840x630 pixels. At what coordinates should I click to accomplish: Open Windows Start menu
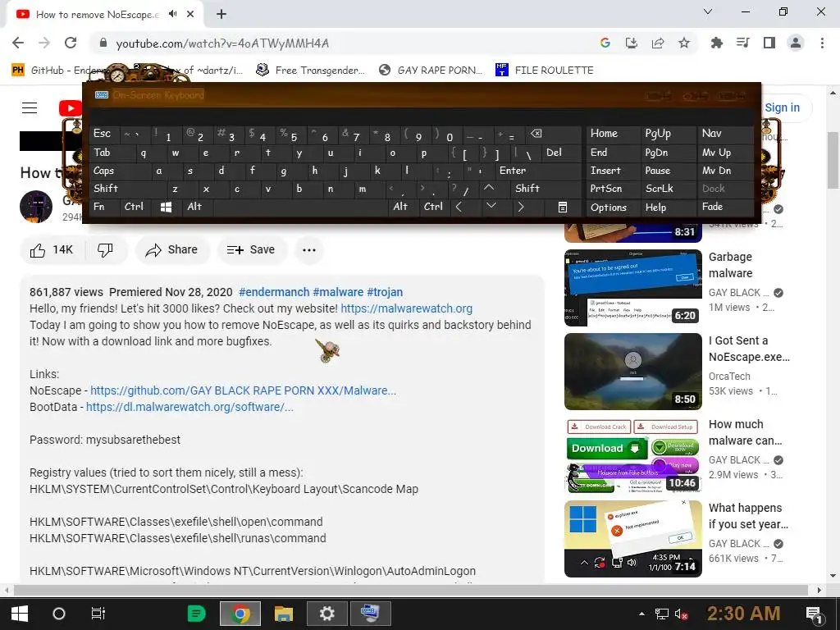(20, 614)
